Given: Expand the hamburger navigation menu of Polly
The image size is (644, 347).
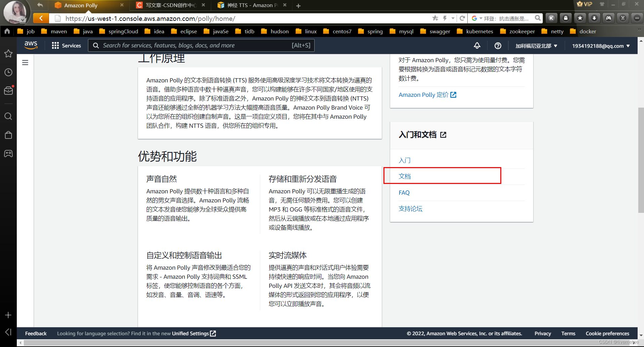Looking at the screenshot, I should (25, 63).
